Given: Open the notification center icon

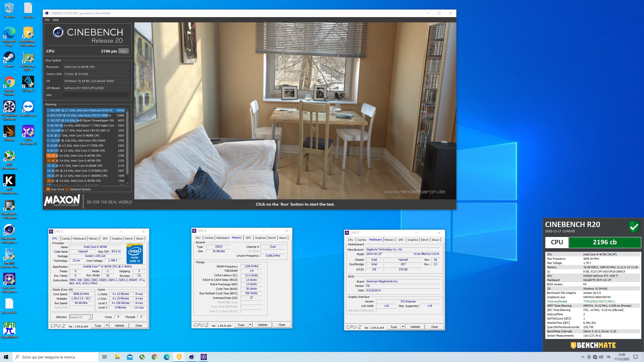Looking at the screenshot, I should click(x=636, y=357).
